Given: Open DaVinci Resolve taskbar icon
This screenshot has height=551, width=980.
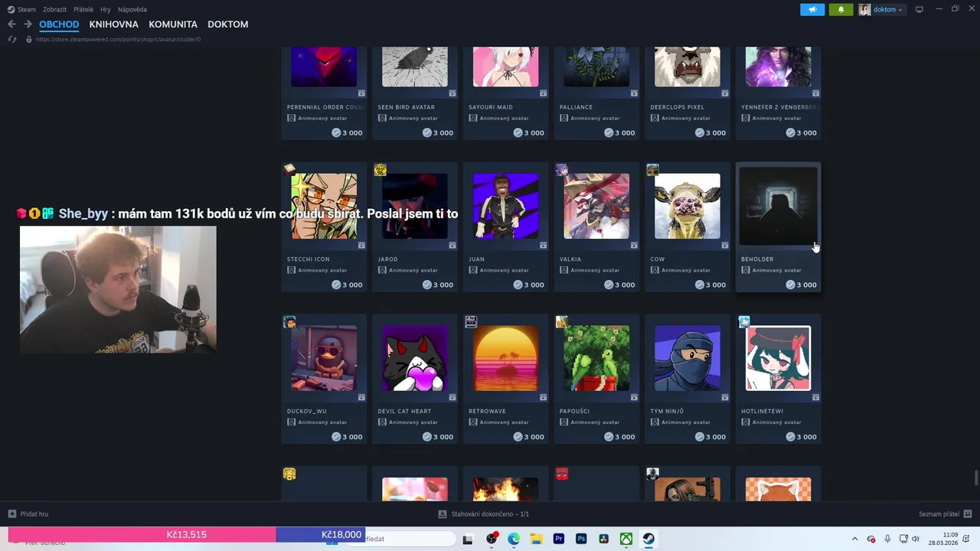Looking at the screenshot, I should (x=604, y=539).
